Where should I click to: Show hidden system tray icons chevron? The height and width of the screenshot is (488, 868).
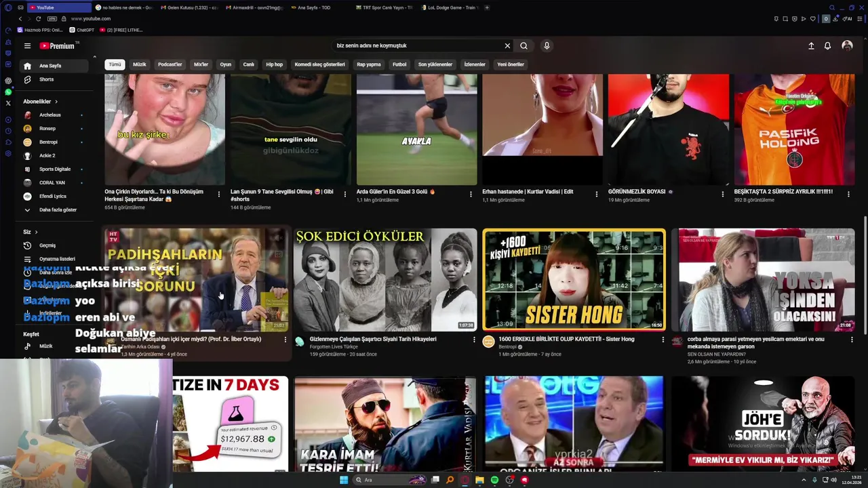point(804,480)
